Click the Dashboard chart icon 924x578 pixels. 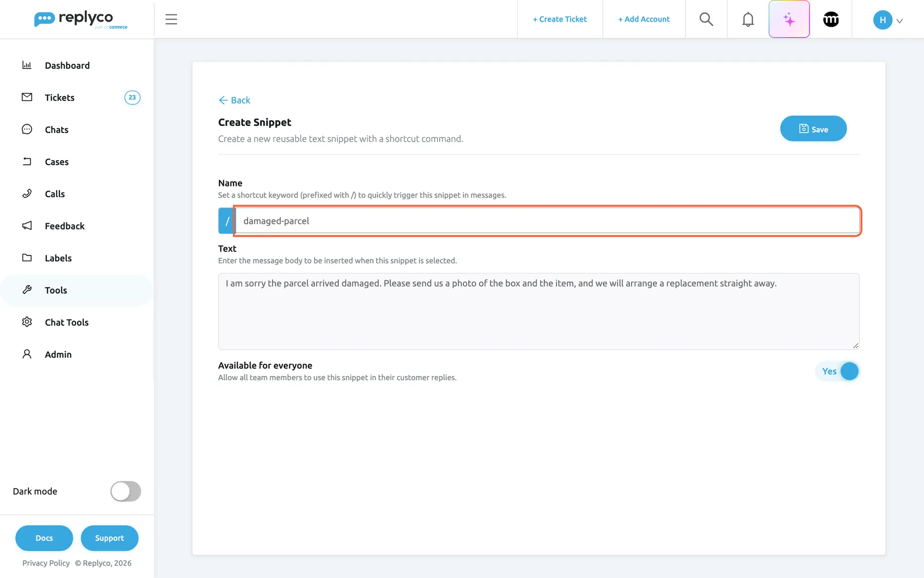(27, 65)
